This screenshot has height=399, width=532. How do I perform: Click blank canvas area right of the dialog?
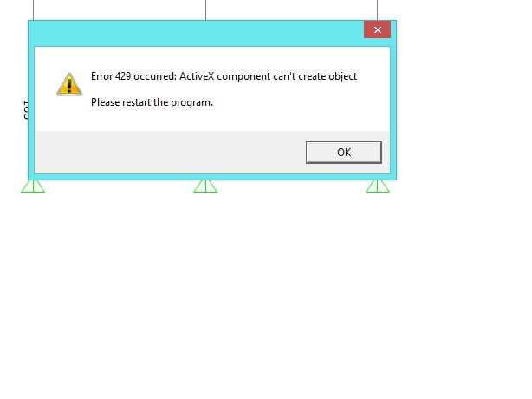pos(464,101)
